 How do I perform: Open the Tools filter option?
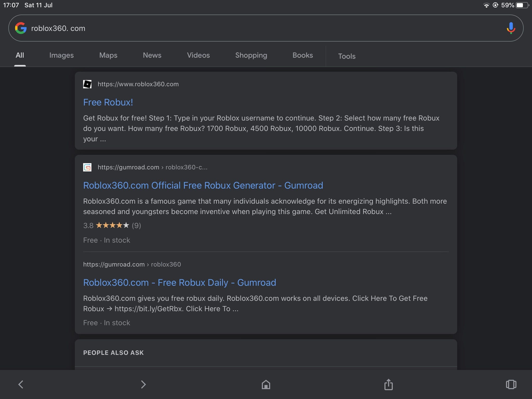pos(347,55)
